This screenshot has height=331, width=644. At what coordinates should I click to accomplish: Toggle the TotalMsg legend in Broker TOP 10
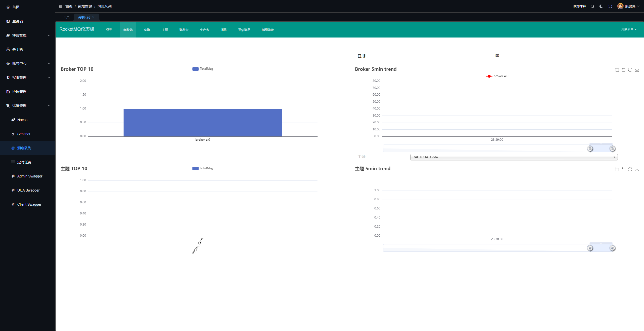(x=203, y=69)
